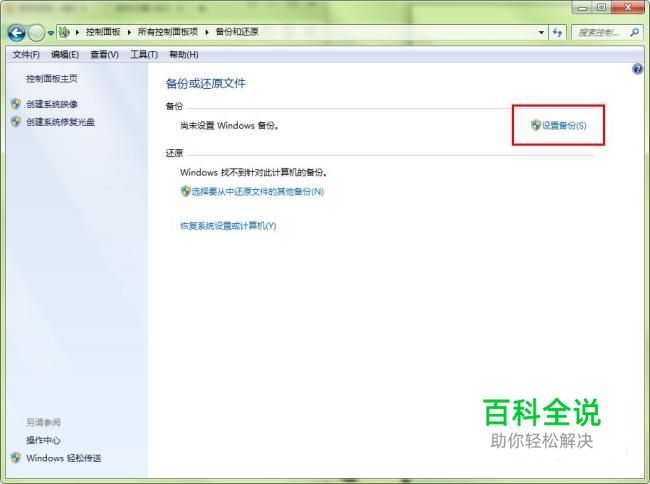The width and height of the screenshot is (650, 484).
Task: Click the Back navigation arrow button
Action: pos(17,33)
